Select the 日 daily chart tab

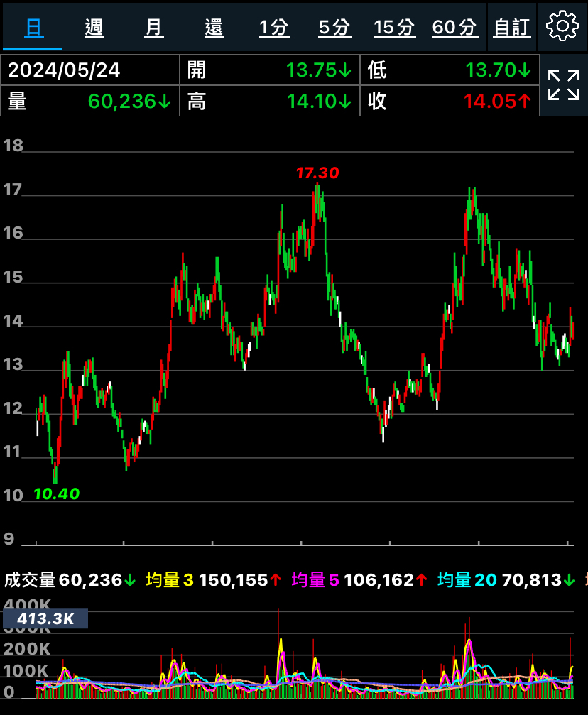pos(33,28)
